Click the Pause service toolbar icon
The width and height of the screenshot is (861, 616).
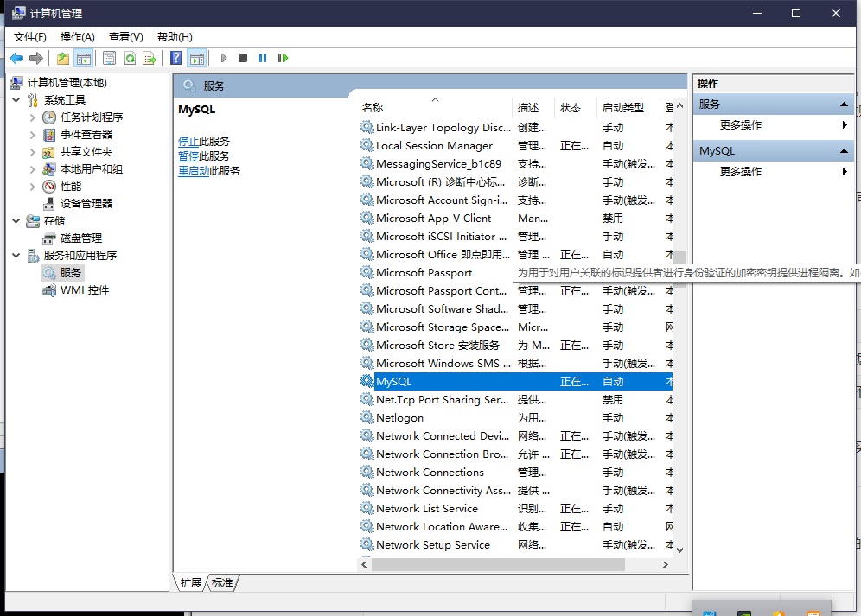pyautogui.click(x=263, y=58)
